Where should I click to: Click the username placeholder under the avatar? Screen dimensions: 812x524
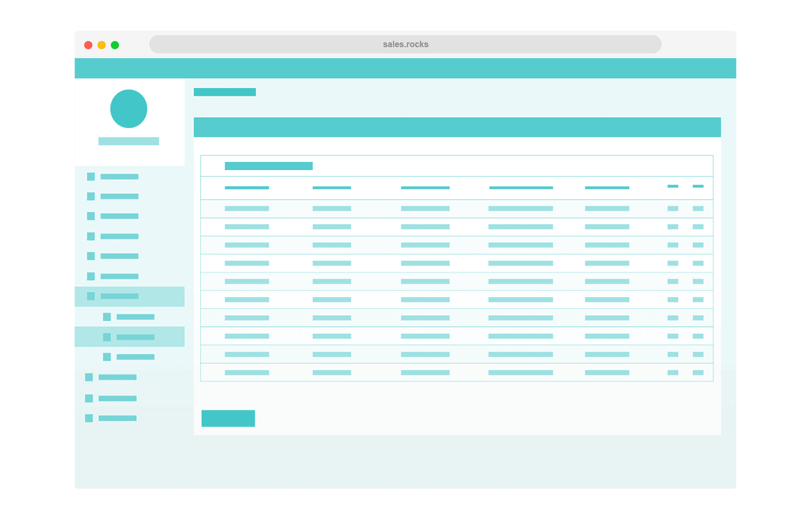(x=128, y=141)
